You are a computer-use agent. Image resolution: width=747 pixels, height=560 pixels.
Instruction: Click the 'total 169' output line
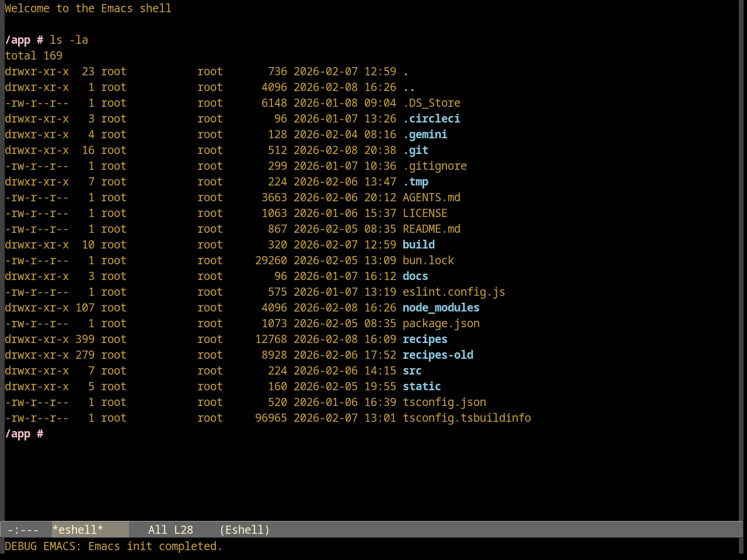[x=33, y=55]
